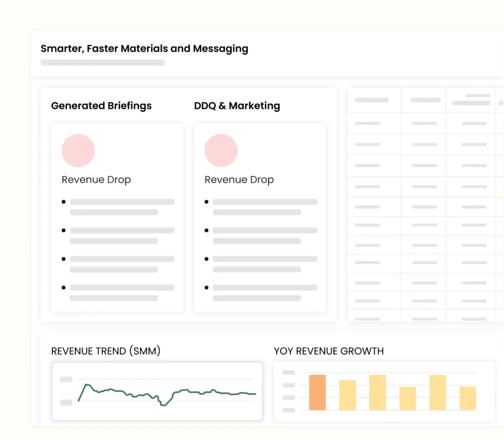Click the orange bar in YoY Revenue Growth chart
Image resolution: width=504 pixels, height=441 pixels.
317,392
